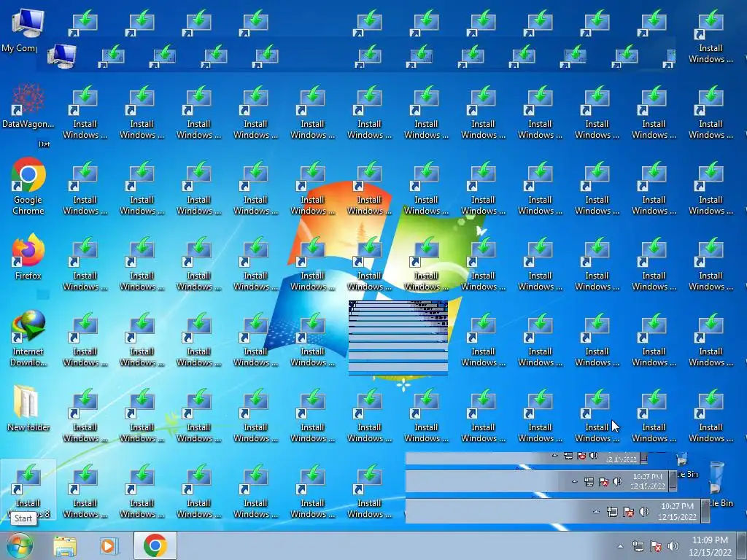
Task: Launch Google Chrome from the desktop shortcut
Action: pyautogui.click(x=28, y=187)
